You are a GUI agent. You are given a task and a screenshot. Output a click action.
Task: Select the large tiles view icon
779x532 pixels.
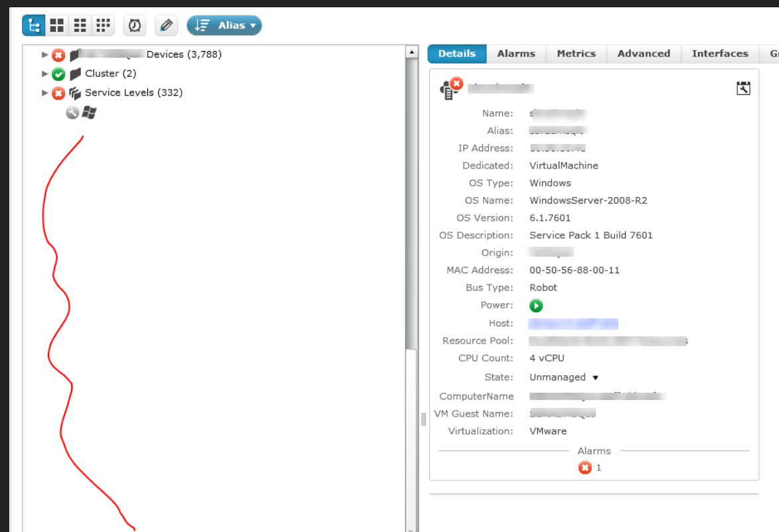pyautogui.click(x=56, y=25)
